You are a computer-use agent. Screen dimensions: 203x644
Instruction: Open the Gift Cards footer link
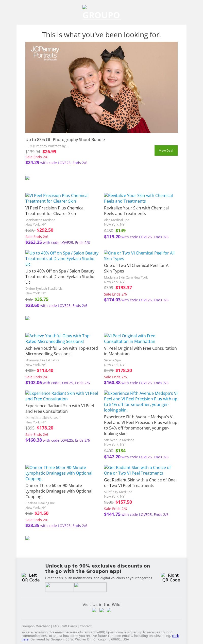coord(69,626)
